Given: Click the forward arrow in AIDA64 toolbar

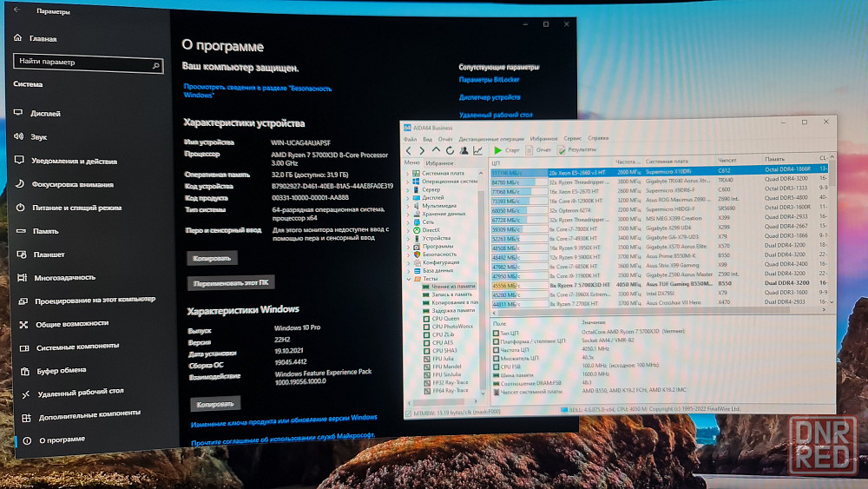Looking at the screenshot, I should 422,150.
